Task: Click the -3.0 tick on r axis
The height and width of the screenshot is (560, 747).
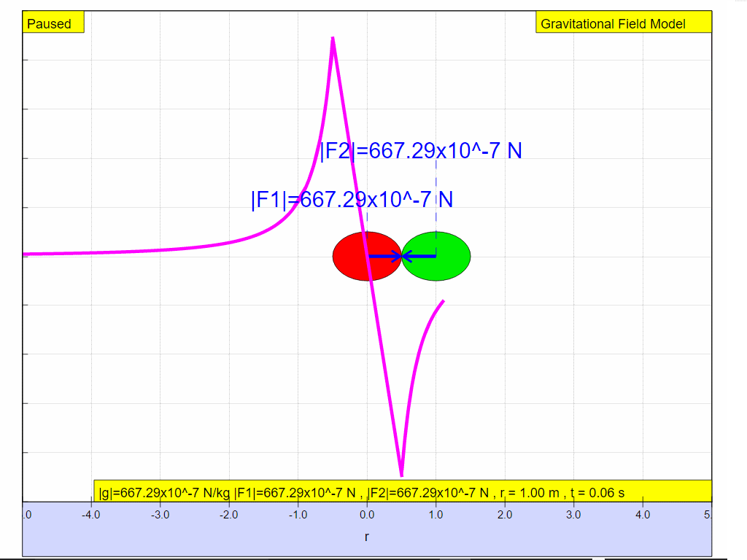Action: point(160,514)
